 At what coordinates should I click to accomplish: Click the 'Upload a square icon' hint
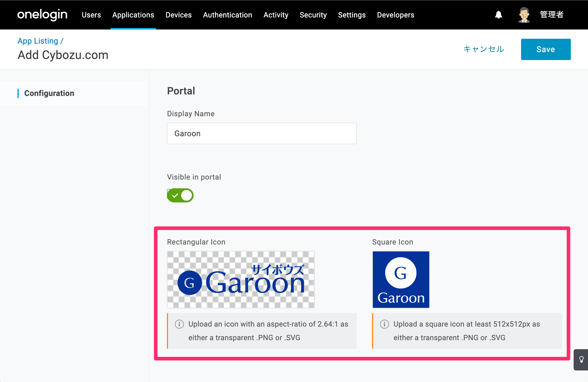(x=467, y=331)
